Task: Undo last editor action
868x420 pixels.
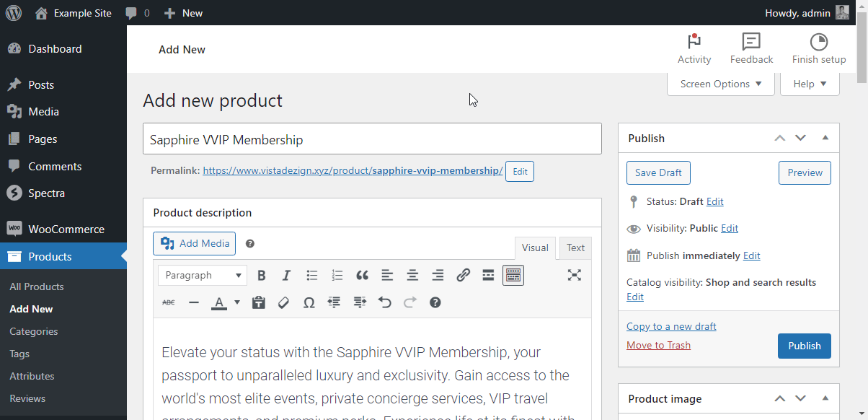Action: 384,303
